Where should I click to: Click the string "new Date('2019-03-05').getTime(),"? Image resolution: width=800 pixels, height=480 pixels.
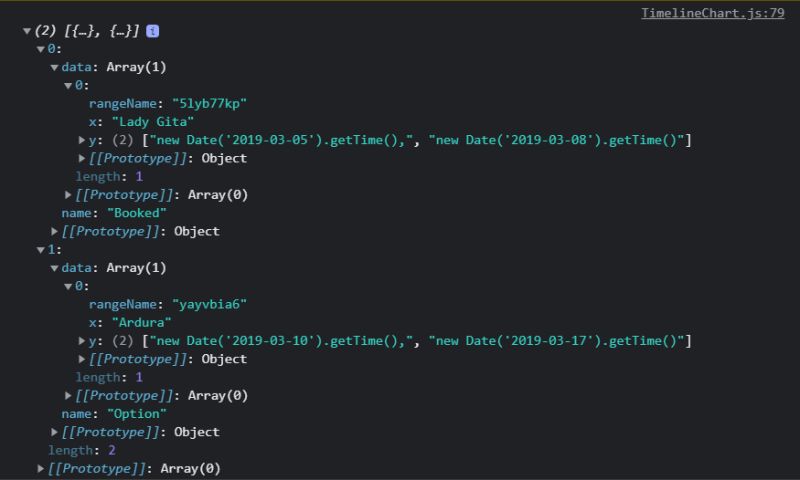coord(281,140)
